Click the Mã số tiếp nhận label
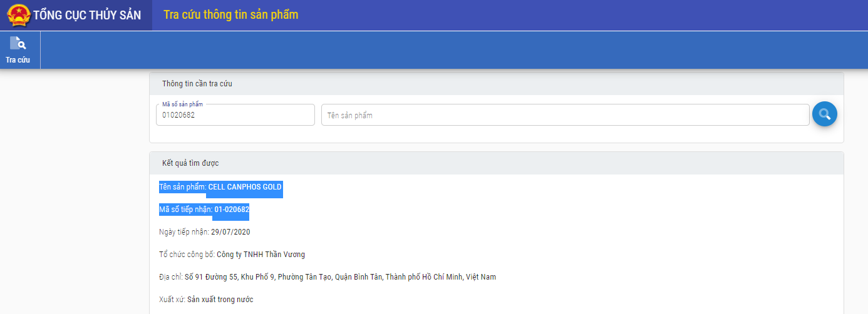 185,210
